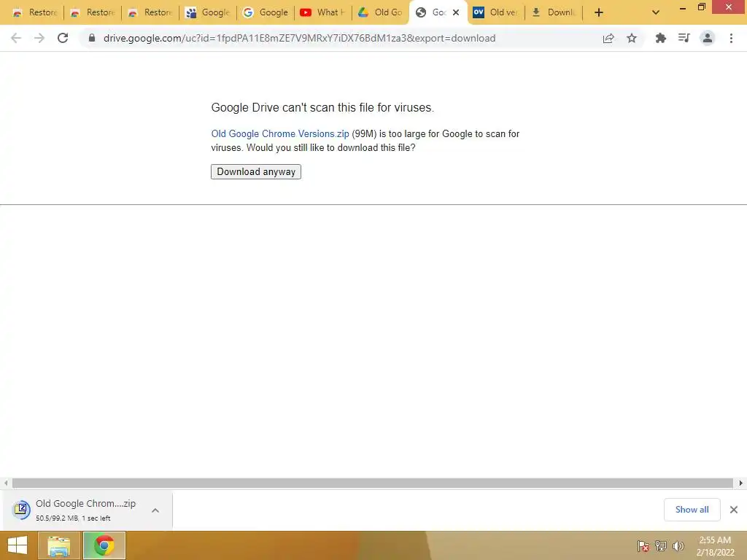Viewport: 747px width, 560px height.
Task: Click the padlock site info icon
Action: tap(92, 38)
